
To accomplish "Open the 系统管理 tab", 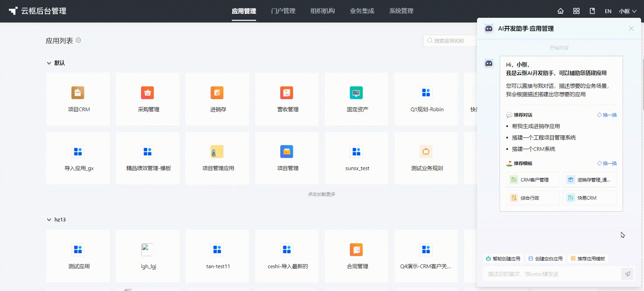I will pos(401,11).
